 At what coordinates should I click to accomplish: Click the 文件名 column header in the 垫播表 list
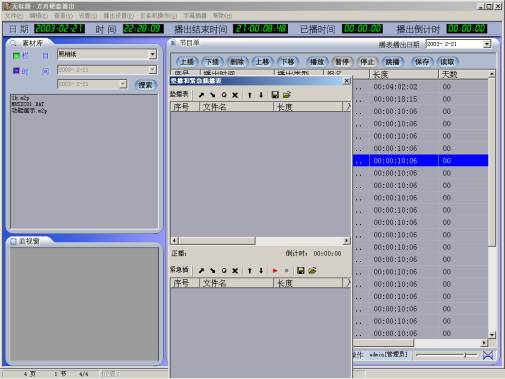[x=236, y=107]
